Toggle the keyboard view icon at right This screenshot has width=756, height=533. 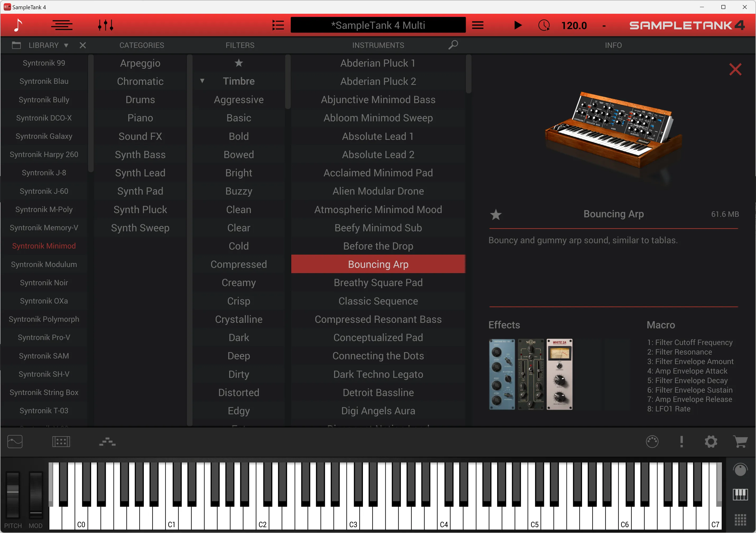point(740,494)
